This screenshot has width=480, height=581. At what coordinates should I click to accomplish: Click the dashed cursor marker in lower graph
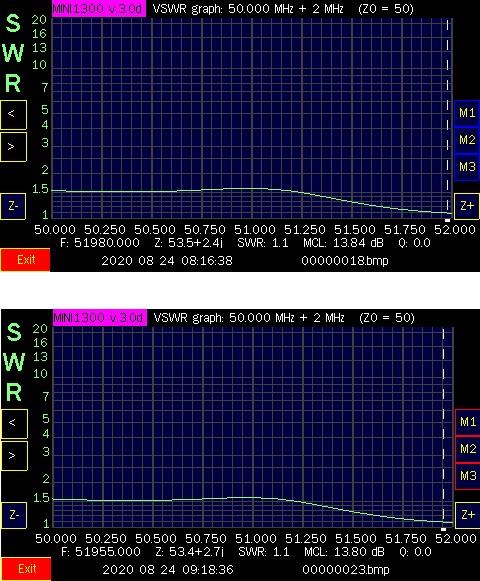click(x=443, y=428)
